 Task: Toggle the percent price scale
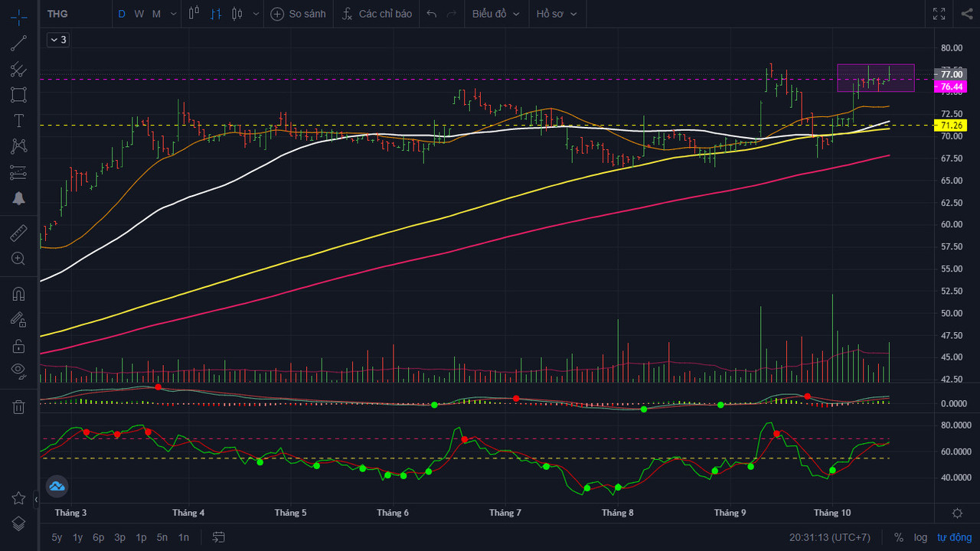(x=899, y=537)
